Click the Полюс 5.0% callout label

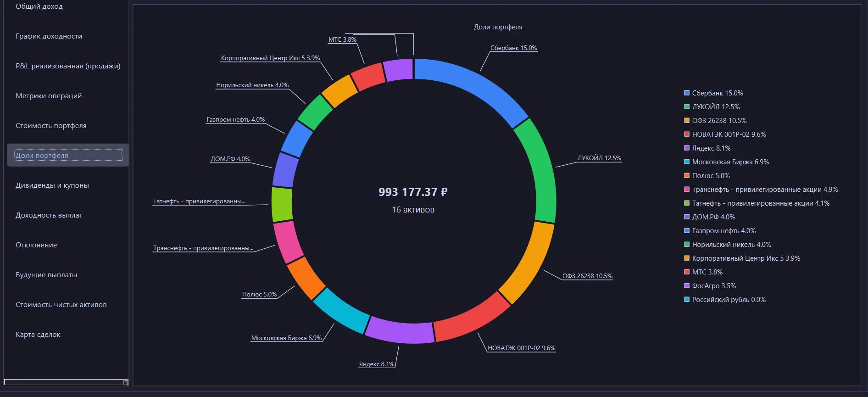click(260, 294)
